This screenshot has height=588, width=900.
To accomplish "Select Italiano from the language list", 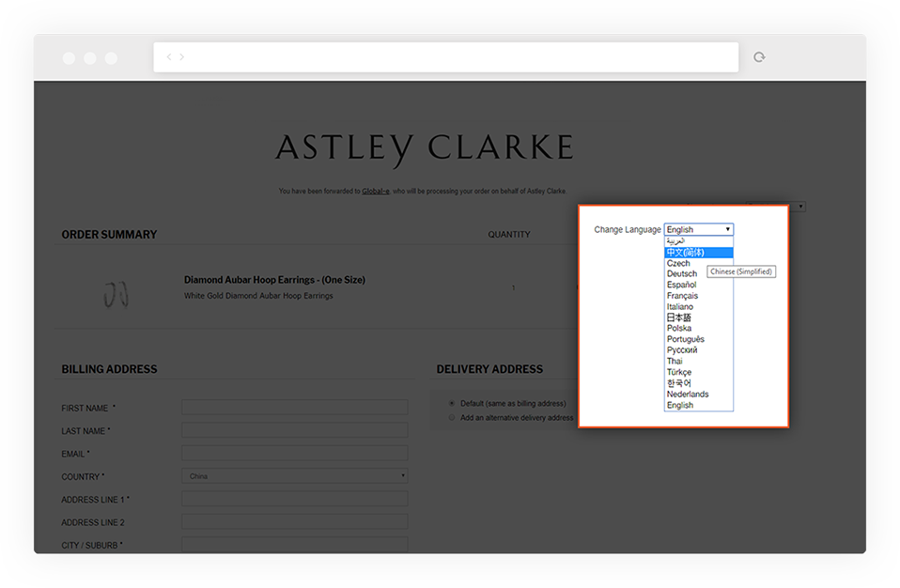I will (699, 307).
